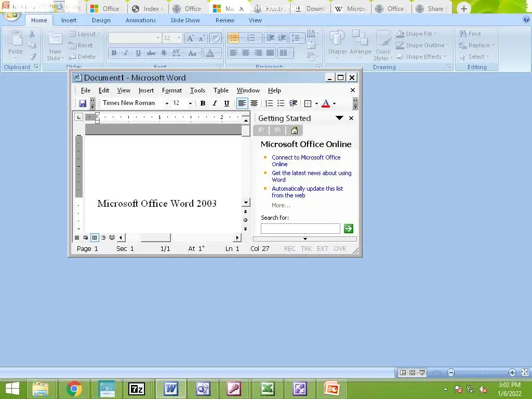Open Chrome from the Windows taskbar

click(x=74, y=389)
